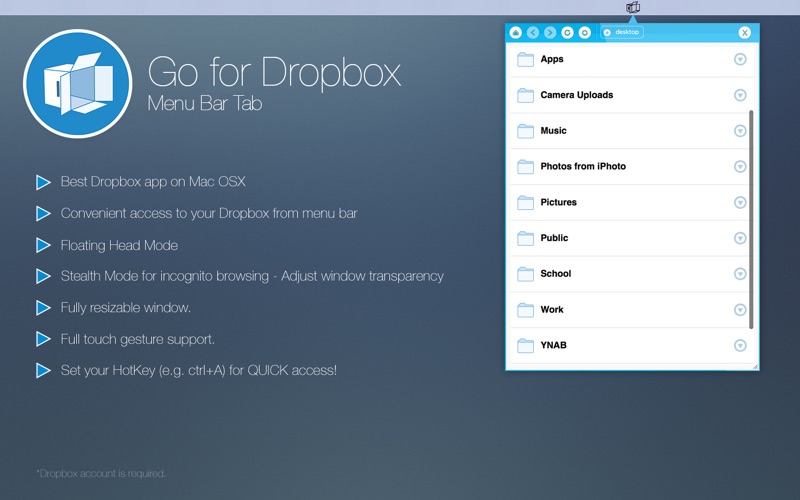
Task: Expand options arrow for Photos from iPhoto
Action: [740, 166]
